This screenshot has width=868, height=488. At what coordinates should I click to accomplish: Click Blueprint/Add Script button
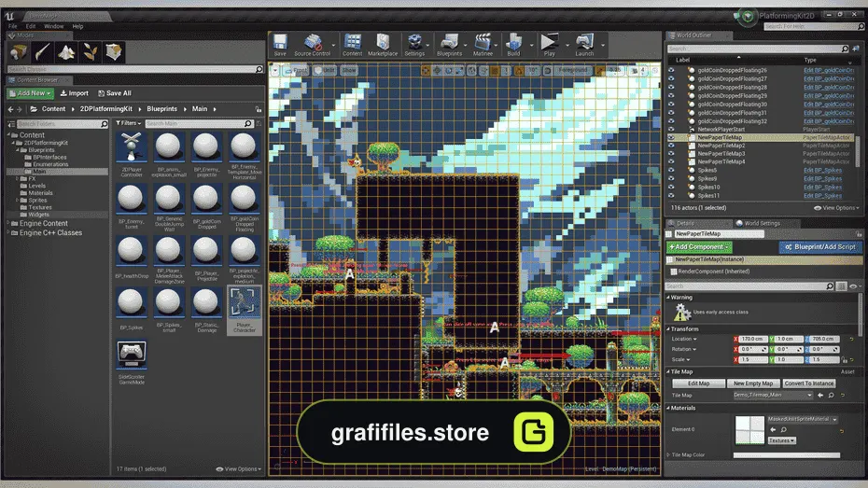pyautogui.click(x=819, y=246)
